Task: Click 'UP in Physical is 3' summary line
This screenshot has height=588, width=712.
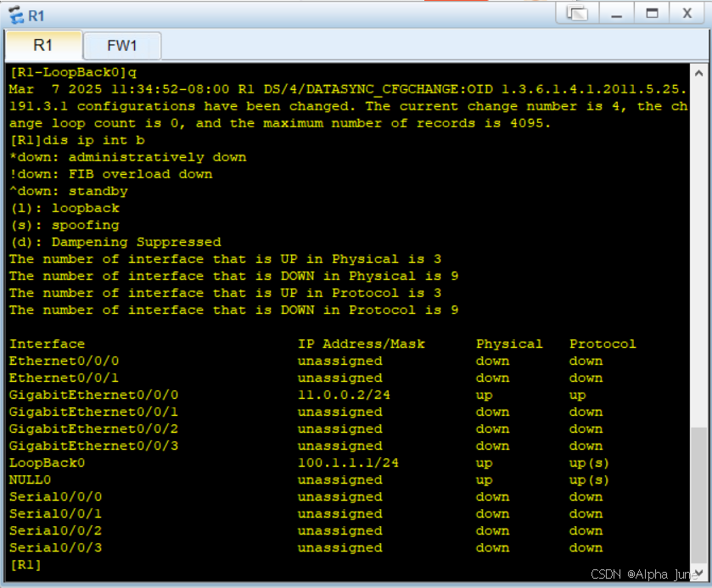Action: pyautogui.click(x=225, y=259)
